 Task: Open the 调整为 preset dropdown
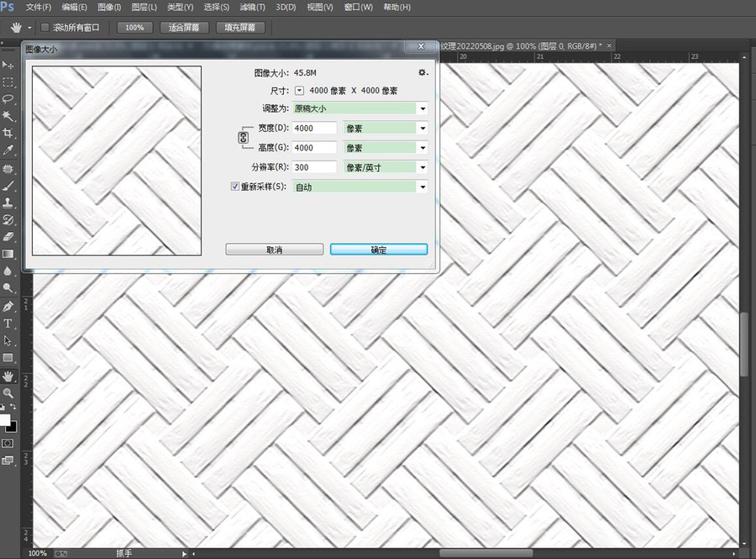(x=360, y=108)
